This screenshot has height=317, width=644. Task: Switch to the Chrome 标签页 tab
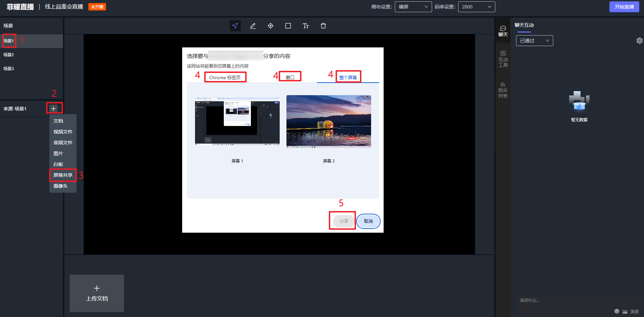225,78
